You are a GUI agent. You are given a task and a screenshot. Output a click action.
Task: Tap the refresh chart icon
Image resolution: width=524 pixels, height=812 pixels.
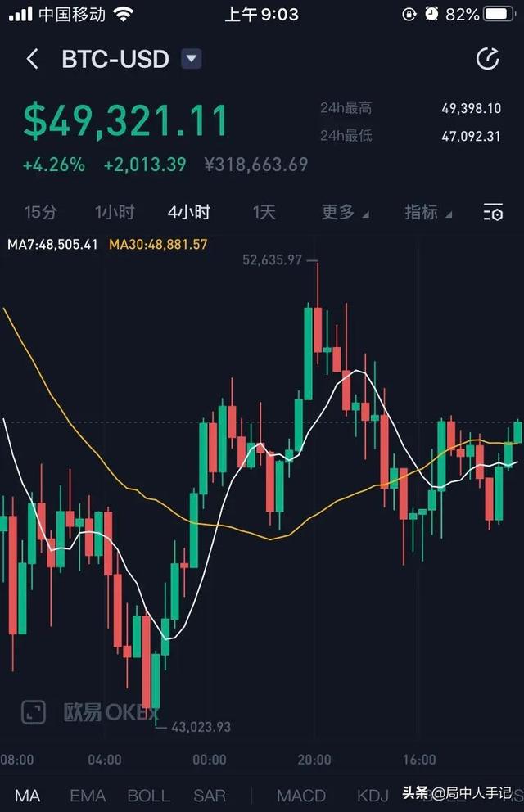click(x=488, y=59)
